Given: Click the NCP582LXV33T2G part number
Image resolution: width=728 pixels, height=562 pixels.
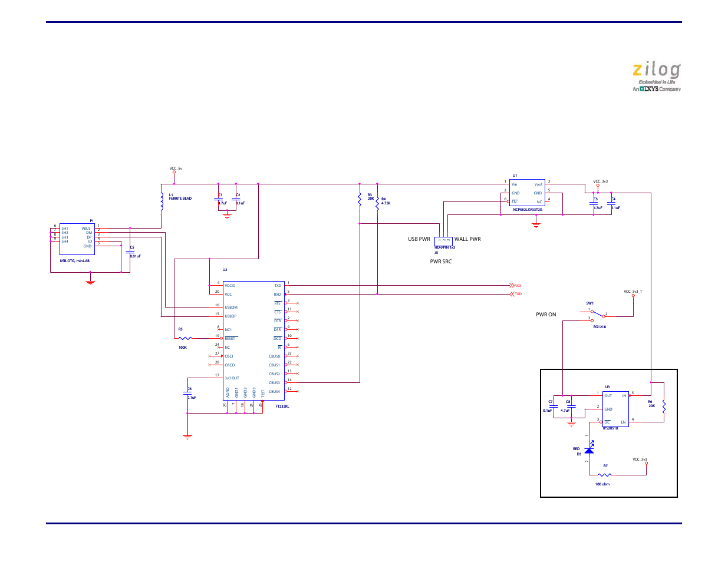Looking at the screenshot, I should (x=528, y=210).
